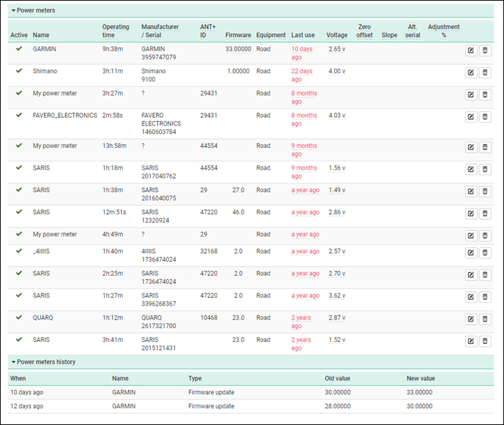Click the 4.03 v voltage of FAVERO

pos(337,115)
